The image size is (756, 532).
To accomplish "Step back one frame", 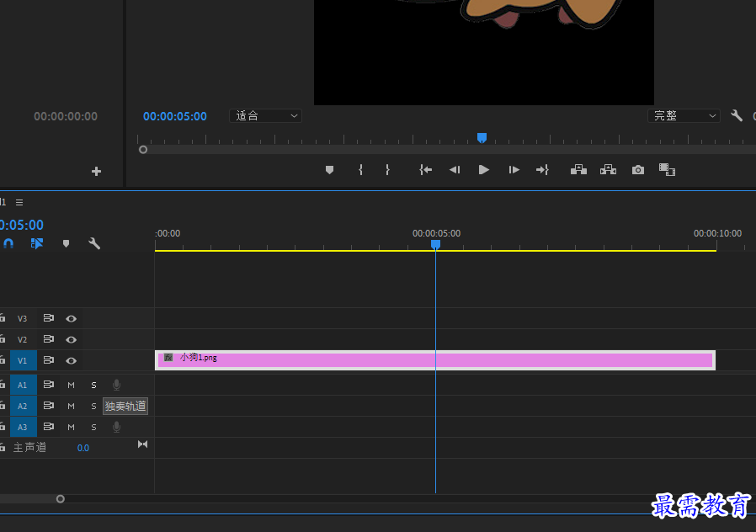I will (455, 170).
